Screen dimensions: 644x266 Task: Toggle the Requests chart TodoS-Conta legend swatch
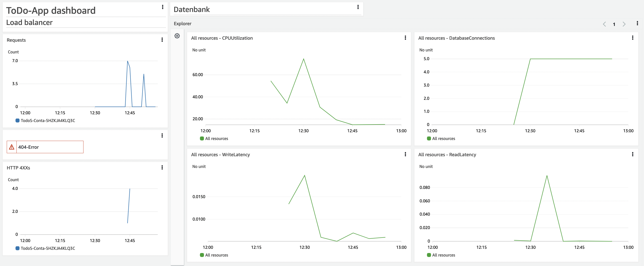[x=17, y=121]
